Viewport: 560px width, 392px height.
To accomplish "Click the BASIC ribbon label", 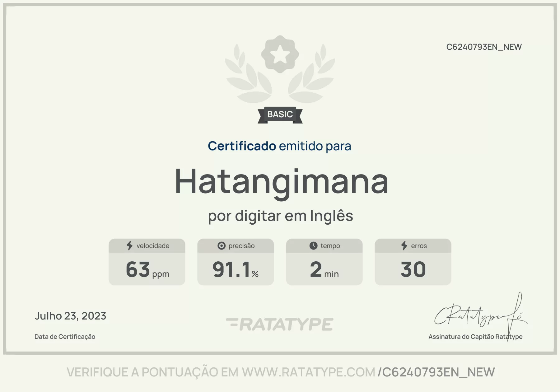I will pyautogui.click(x=280, y=114).
